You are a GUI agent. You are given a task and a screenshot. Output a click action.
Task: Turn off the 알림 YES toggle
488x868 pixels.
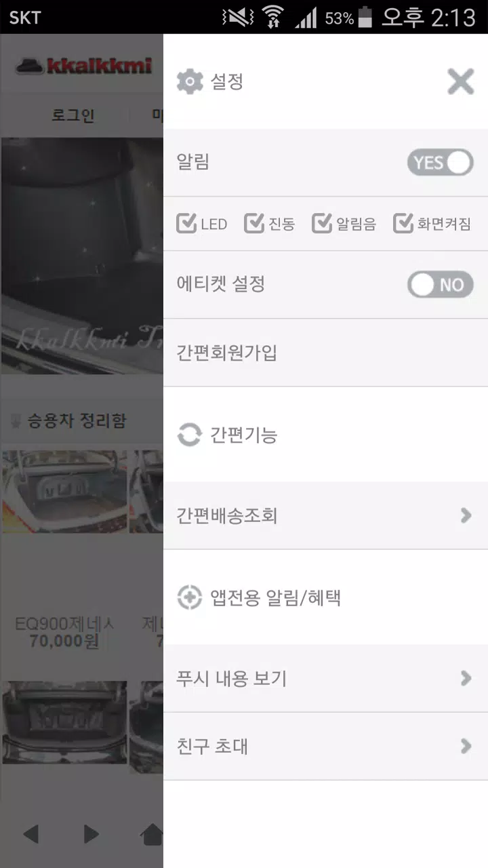[441, 163]
